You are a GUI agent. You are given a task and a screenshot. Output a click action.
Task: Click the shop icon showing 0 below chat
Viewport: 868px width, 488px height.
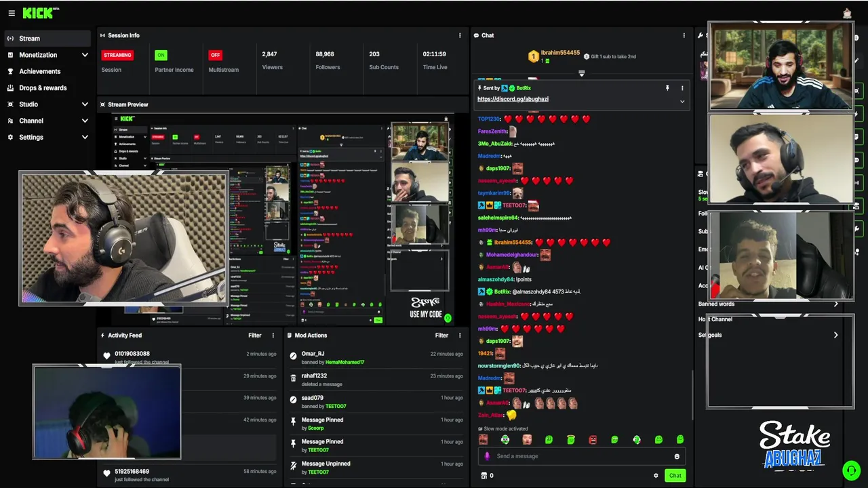pyautogui.click(x=487, y=476)
